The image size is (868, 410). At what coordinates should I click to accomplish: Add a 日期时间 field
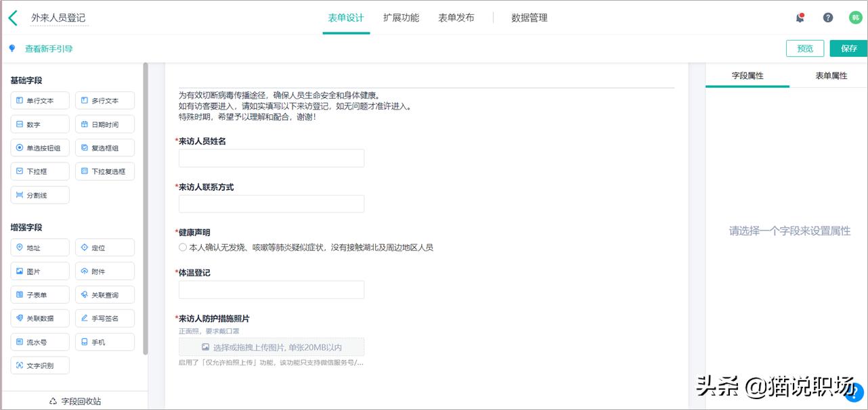click(104, 124)
